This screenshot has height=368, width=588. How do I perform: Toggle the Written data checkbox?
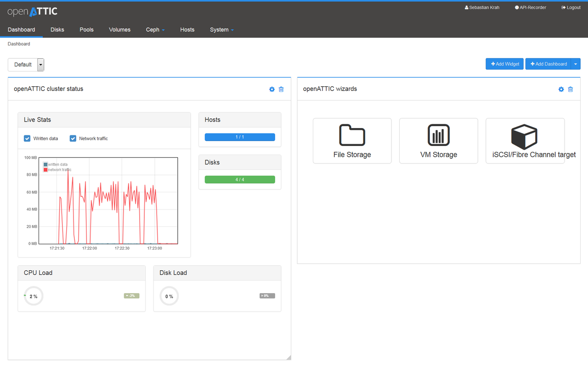pyautogui.click(x=27, y=138)
